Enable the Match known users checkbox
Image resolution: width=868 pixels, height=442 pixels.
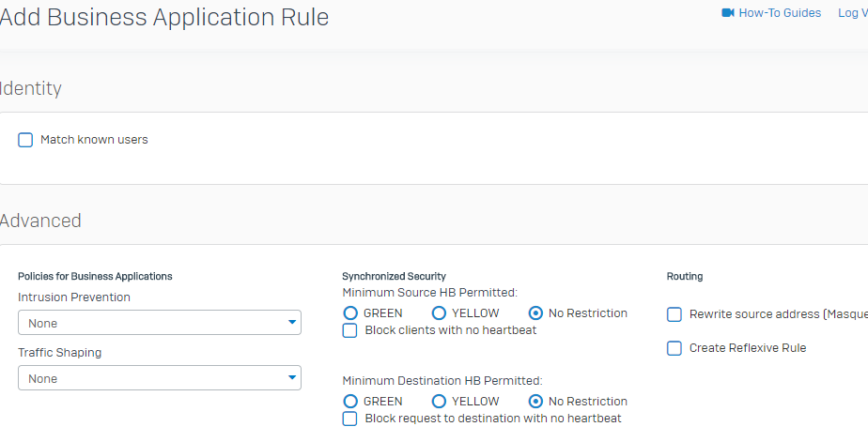pos(25,140)
